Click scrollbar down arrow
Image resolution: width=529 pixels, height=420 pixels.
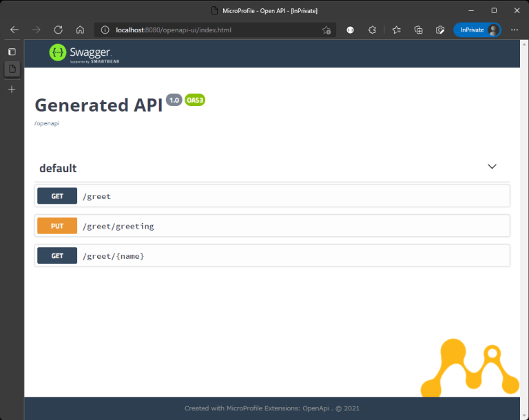coord(525,416)
